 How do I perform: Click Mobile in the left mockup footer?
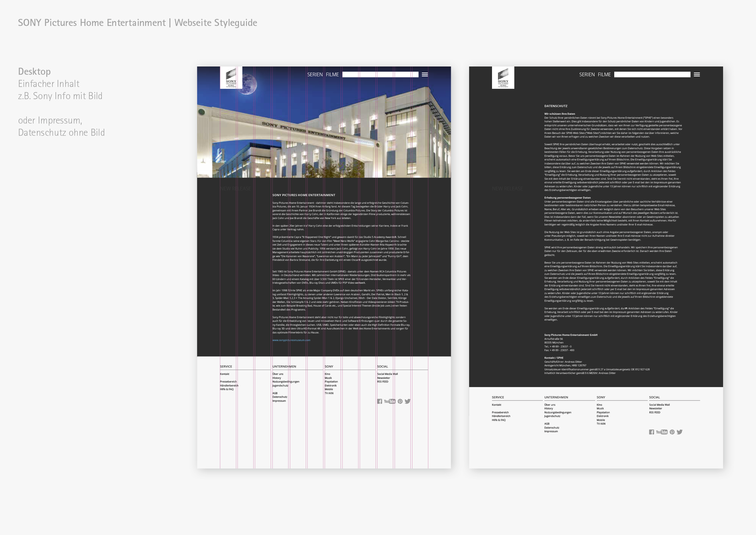pyautogui.click(x=329, y=389)
